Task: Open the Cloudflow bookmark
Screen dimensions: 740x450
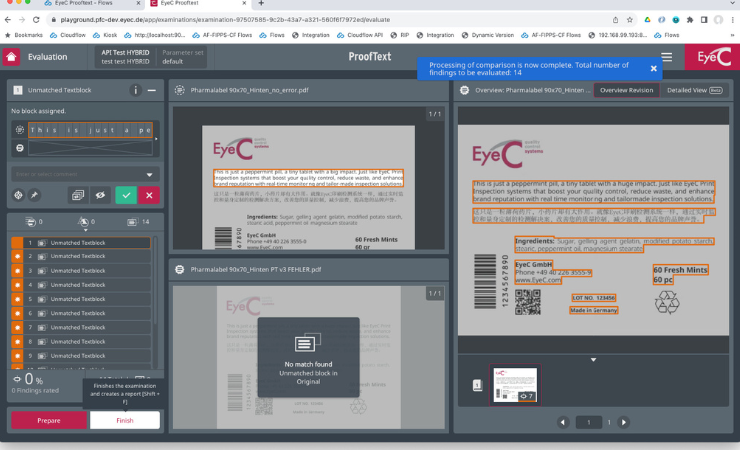Action: coord(68,35)
